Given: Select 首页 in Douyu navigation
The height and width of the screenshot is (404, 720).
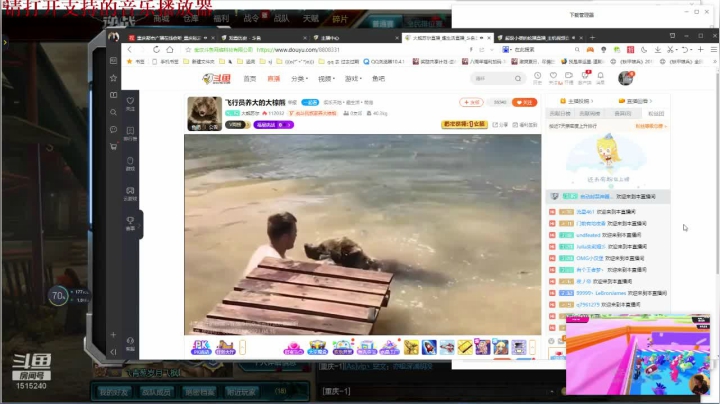Looking at the screenshot, I should pos(250,79).
